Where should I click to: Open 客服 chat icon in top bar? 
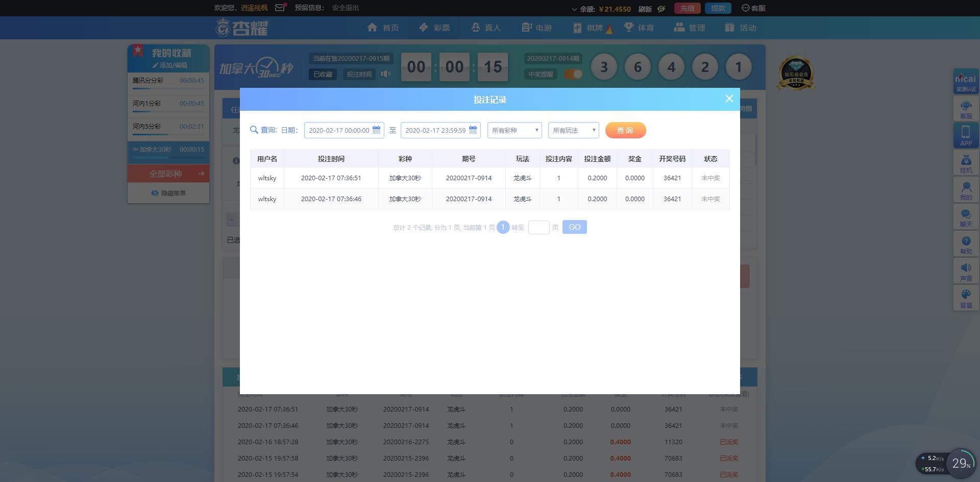[x=753, y=8]
